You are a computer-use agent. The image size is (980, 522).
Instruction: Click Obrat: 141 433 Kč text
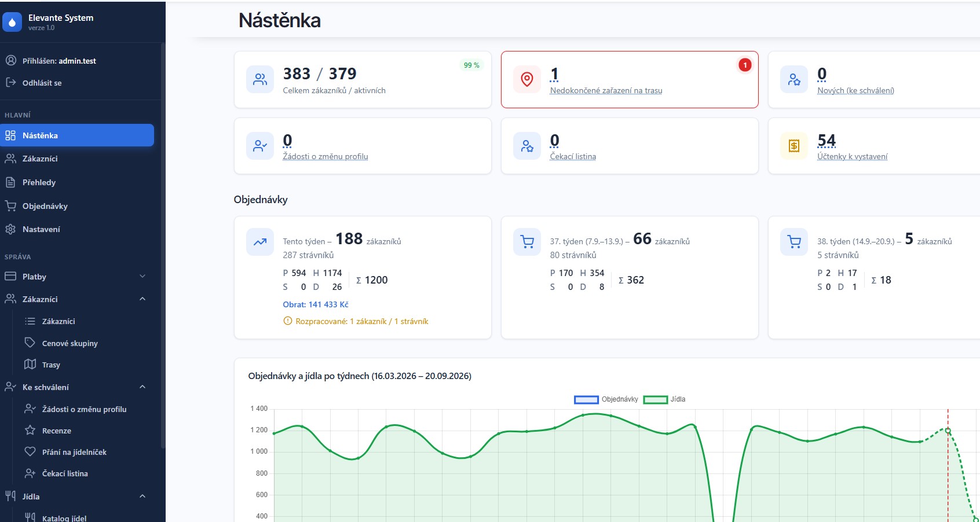(316, 304)
